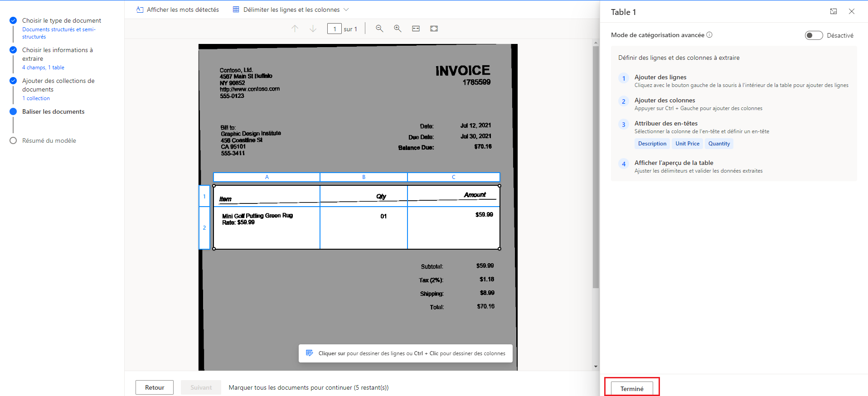Open Choisir le type de document step
The height and width of the screenshot is (396, 868).
[x=62, y=20]
